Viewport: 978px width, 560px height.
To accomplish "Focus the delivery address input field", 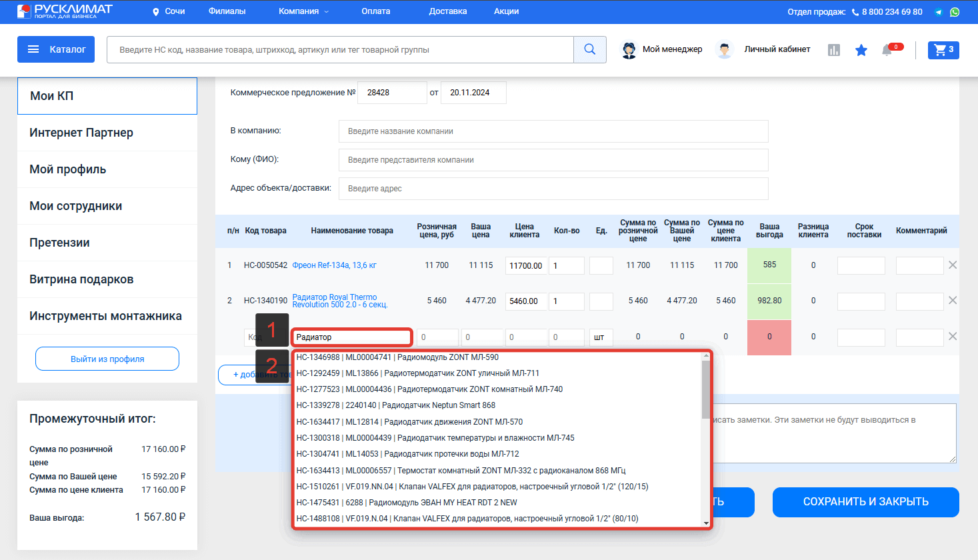I will pos(553,189).
